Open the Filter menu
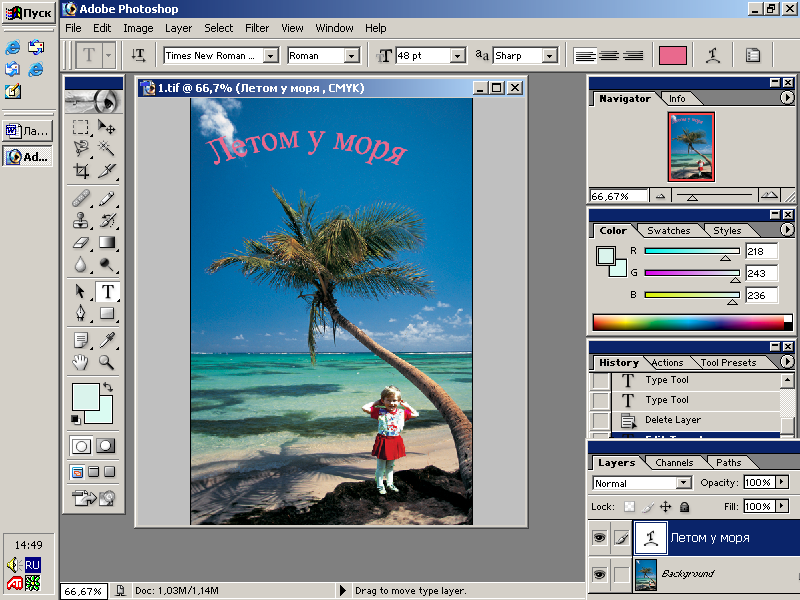 (257, 28)
